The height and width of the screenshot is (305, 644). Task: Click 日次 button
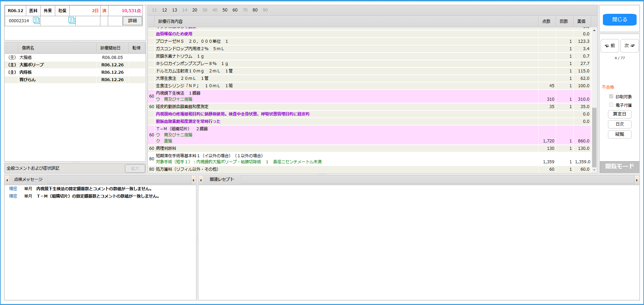click(x=619, y=124)
